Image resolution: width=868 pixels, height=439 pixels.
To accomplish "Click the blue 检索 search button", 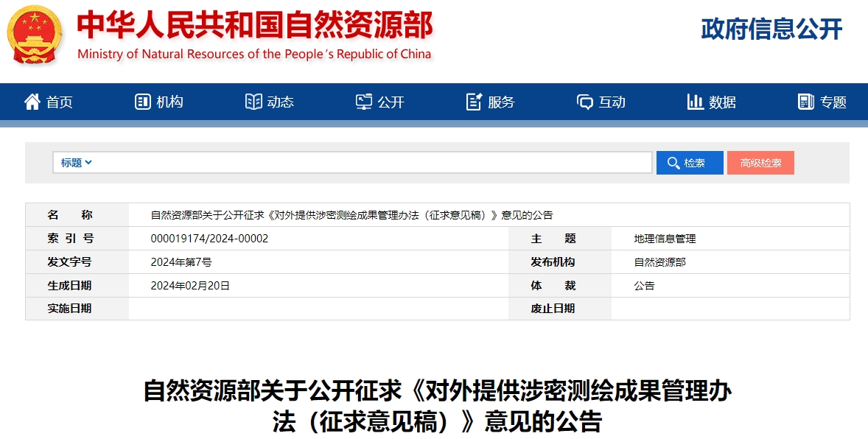I will (x=690, y=163).
